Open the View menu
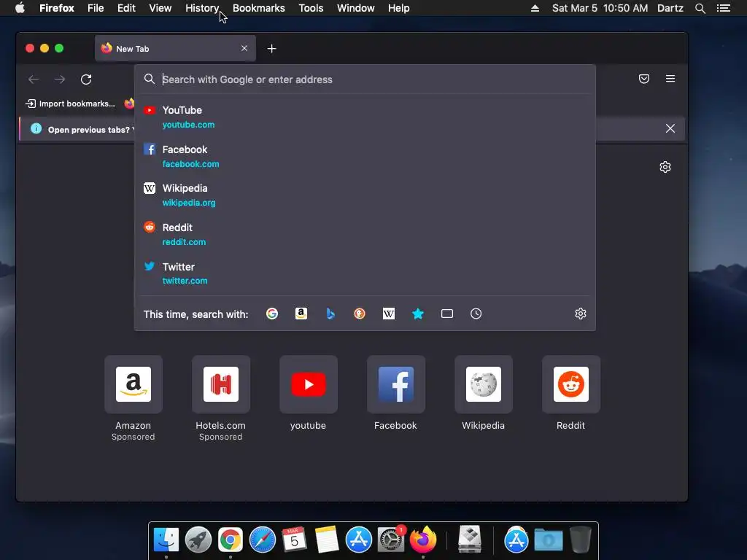 point(160,8)
